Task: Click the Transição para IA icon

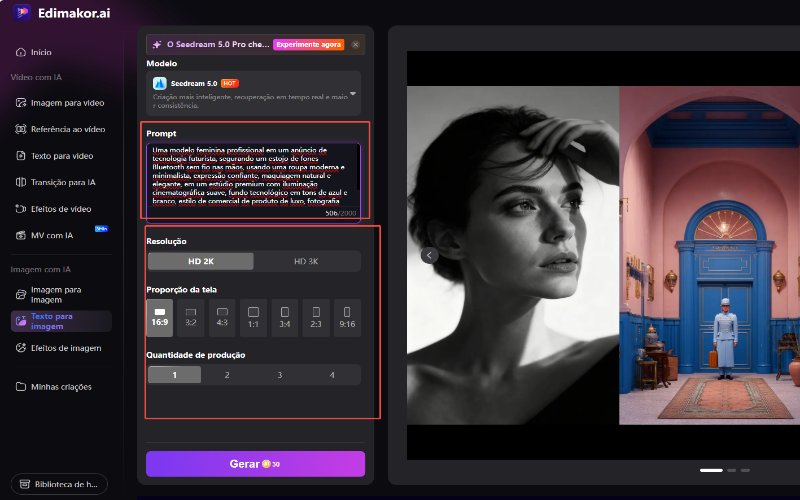Action: point(20,182)
